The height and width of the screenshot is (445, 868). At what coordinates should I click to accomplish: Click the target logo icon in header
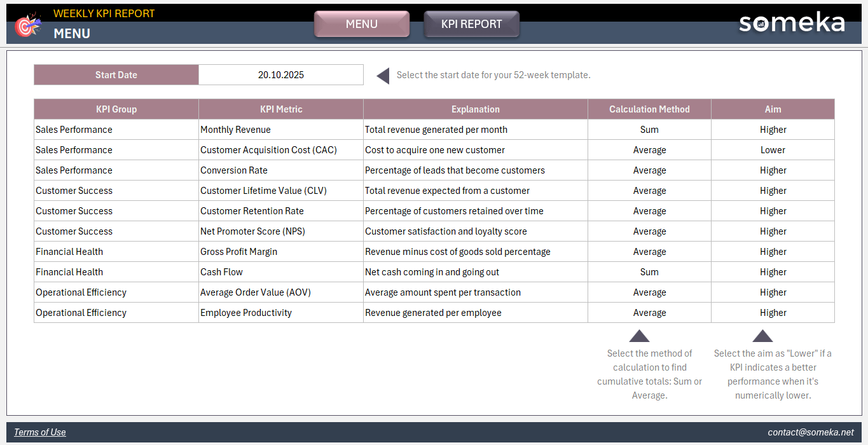[27, 25]
